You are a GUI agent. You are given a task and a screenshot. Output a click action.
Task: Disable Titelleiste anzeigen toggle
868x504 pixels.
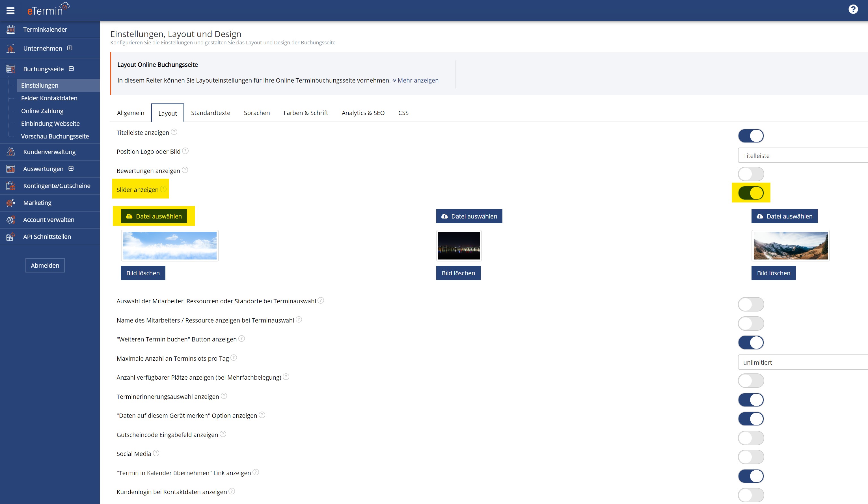(751, 136)
